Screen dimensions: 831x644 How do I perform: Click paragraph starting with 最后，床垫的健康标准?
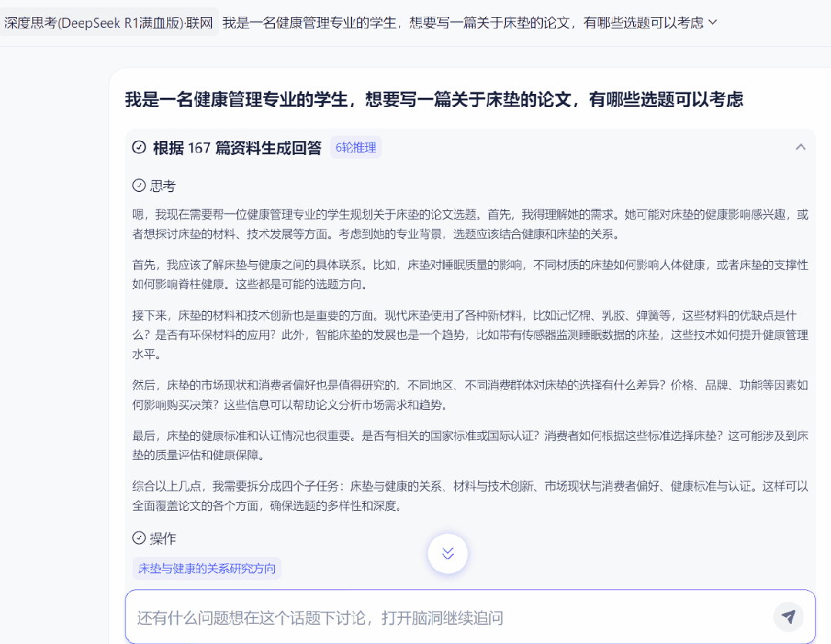pyautogui.click(x=470, y=445)
